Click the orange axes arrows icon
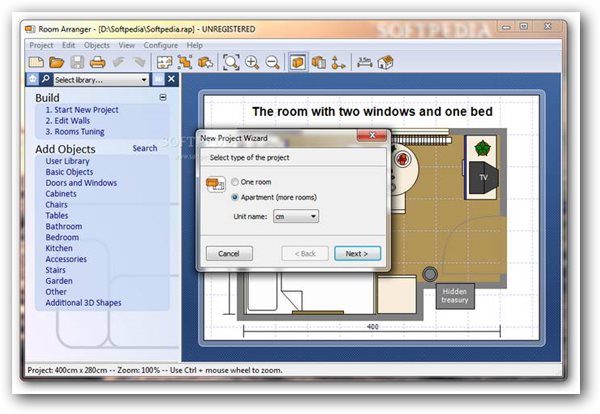Image resolution: width=600 pixels, height=414 pixels. tap(338, 62)
